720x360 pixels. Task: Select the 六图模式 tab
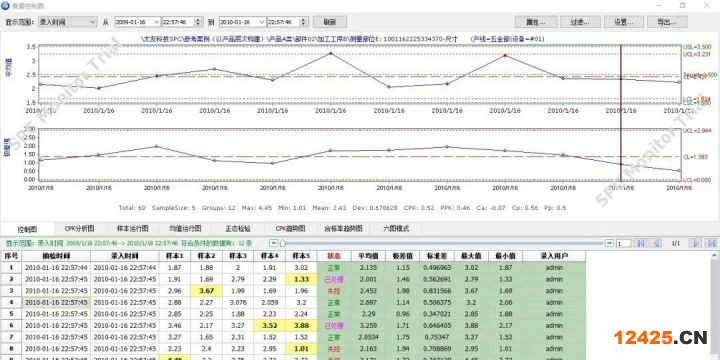tap(396, 228)
